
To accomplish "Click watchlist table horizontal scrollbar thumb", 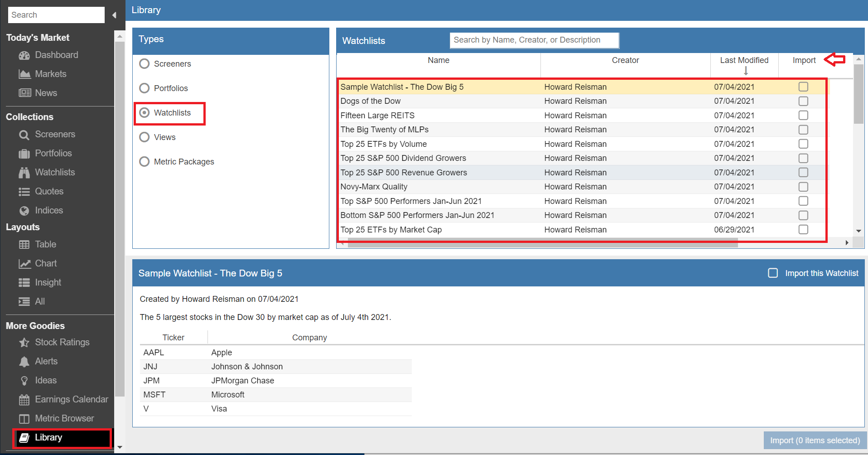I will click(543, 243).
